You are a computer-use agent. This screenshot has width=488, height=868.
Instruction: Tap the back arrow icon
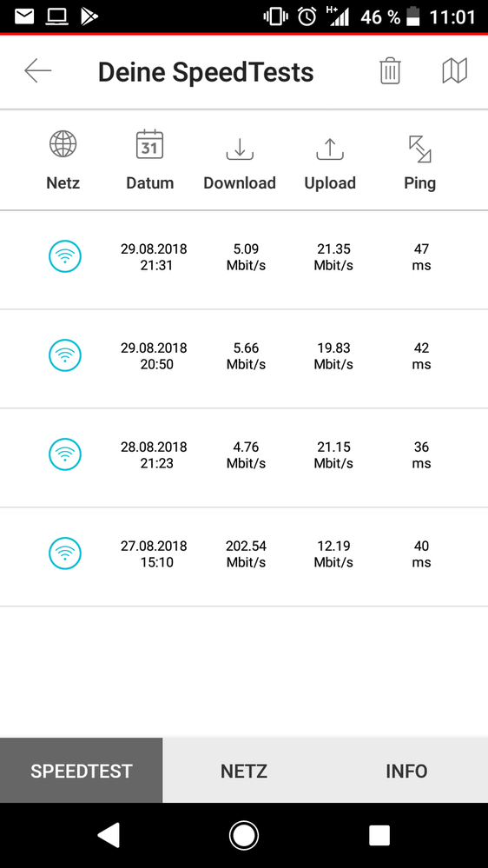37,71
